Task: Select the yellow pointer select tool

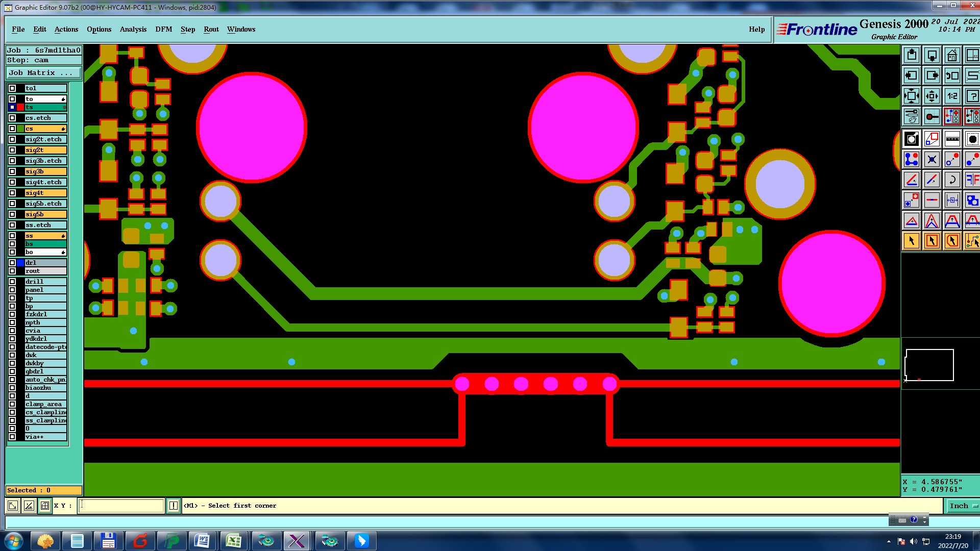Action: click(x=912, y=241)
